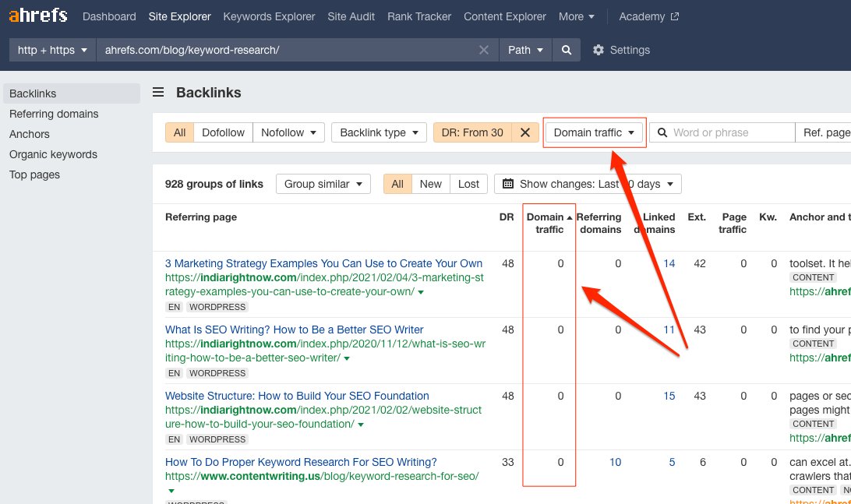Click linked domains value 15

pos(669,396)
